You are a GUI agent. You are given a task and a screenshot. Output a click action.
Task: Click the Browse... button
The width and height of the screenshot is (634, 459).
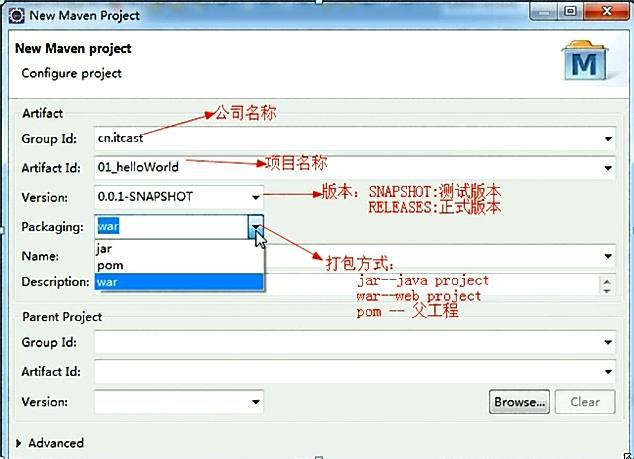(x=519, y=402)
